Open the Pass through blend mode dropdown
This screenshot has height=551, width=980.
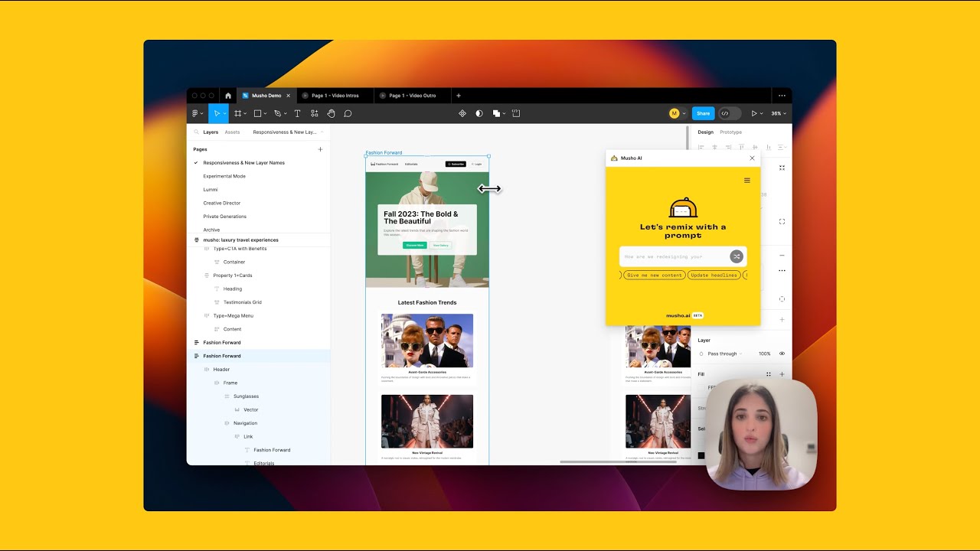point(724,354)
